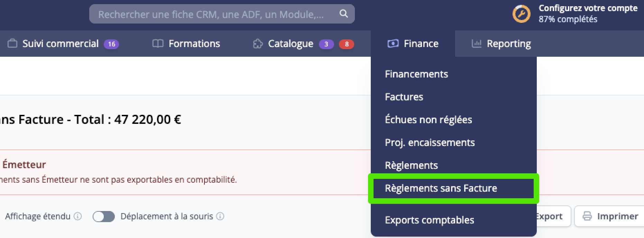644x238 pixels.
Task: Open Financements from Finance menu
Action: [x=416, y=74]
